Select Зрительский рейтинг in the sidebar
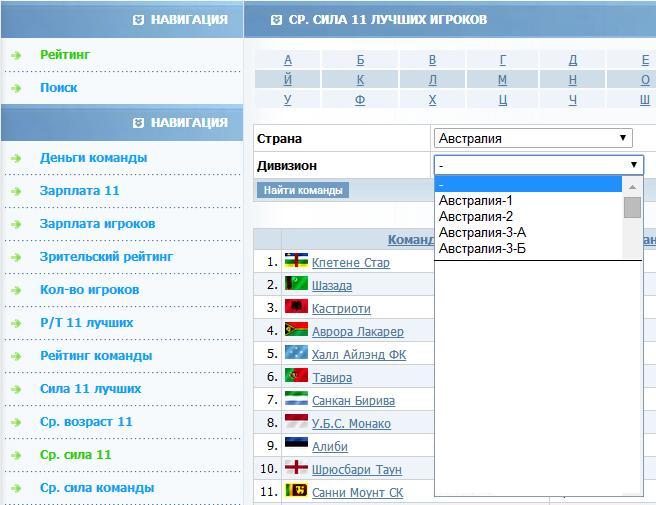The width and height of the screenshot is (656, 505). [106, 257]
